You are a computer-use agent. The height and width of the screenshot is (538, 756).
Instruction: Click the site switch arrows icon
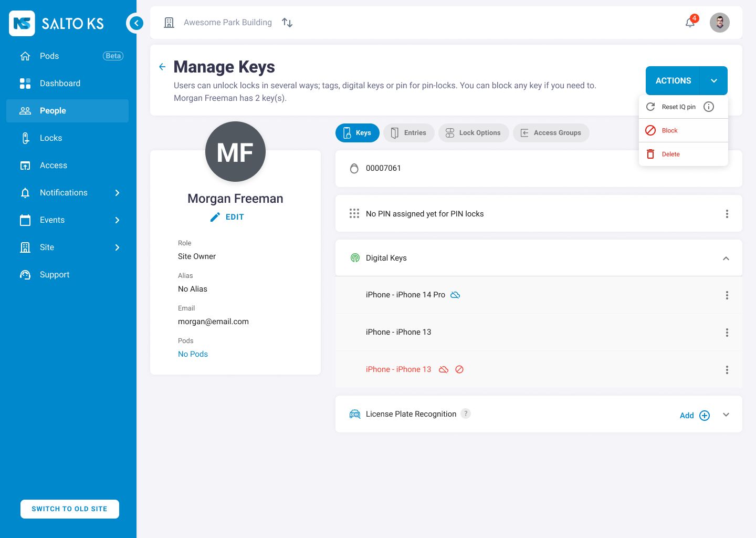tap(287, 23)
